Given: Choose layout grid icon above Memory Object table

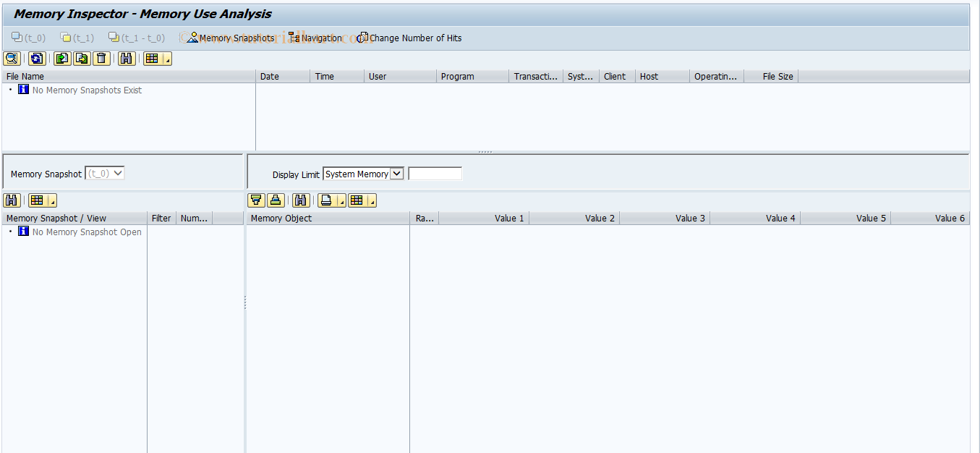Looking at the screenshot, I should click(357, 200).
